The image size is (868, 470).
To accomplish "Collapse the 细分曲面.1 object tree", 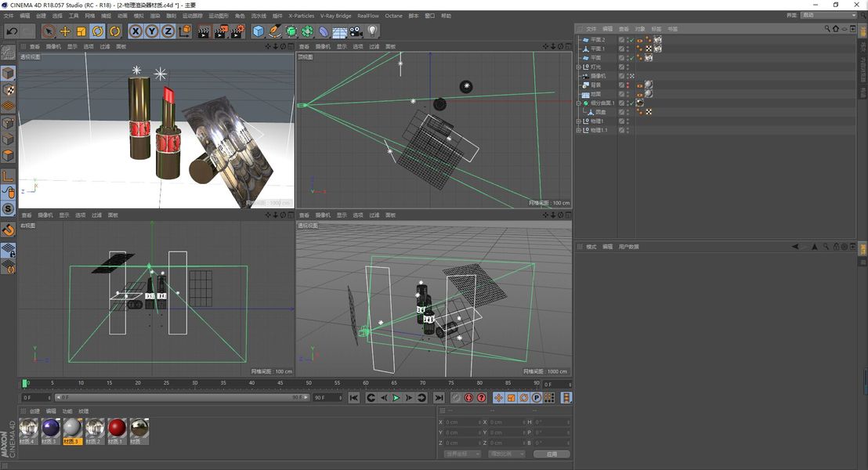I will [x=579, y=103].
